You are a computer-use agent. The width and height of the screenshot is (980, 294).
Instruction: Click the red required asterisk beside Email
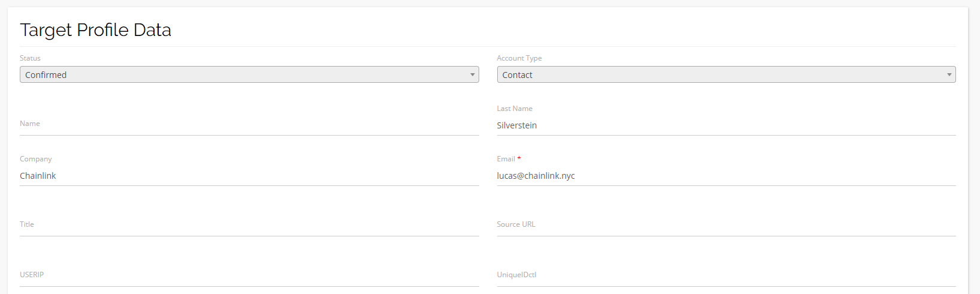point(519,158)
